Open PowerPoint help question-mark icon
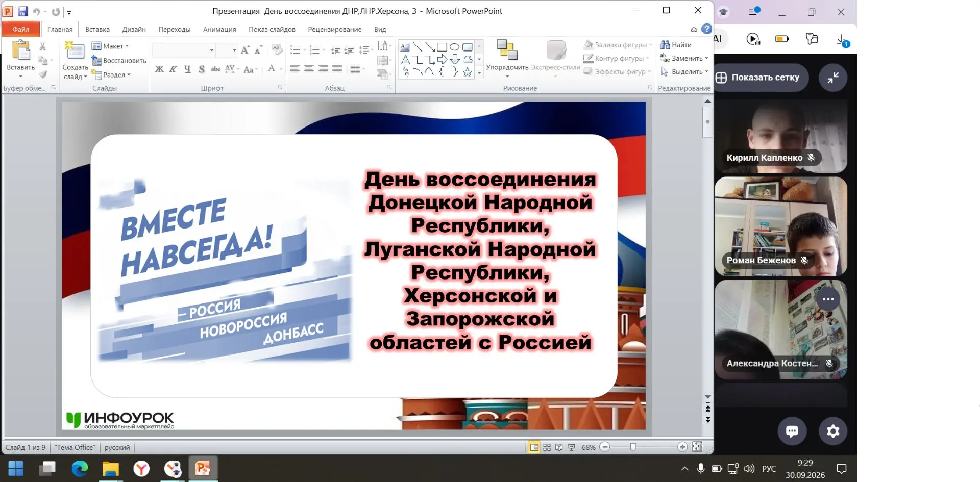Screen dimensions: 980x482 (x=707, y=29)
